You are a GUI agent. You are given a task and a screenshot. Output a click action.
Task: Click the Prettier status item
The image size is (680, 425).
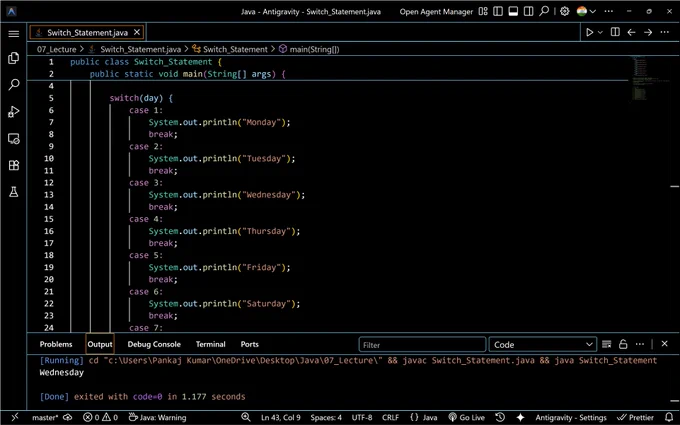tap(635, 418)
